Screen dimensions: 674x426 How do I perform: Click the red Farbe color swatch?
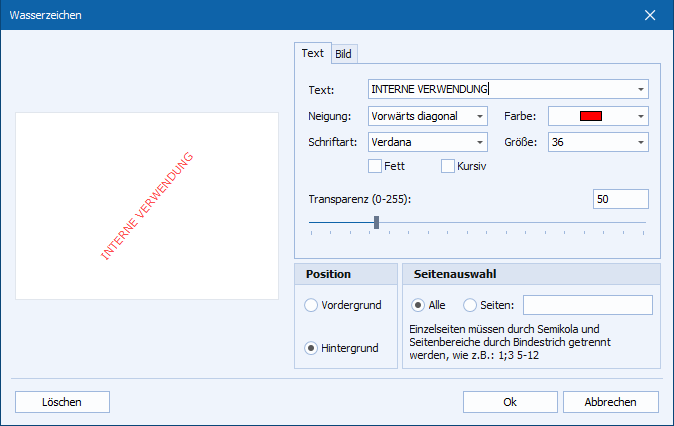(x=590, y=116)
